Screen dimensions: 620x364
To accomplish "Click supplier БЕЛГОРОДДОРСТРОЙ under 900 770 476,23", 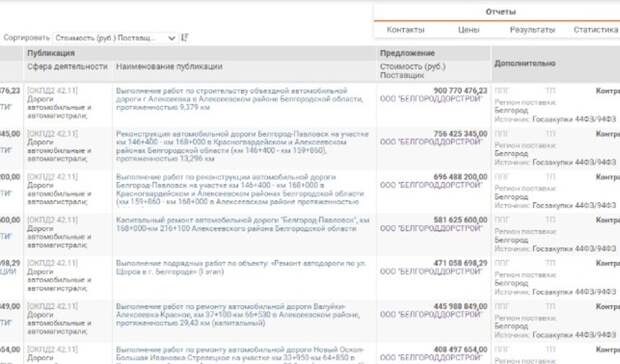I will (431, 99).
